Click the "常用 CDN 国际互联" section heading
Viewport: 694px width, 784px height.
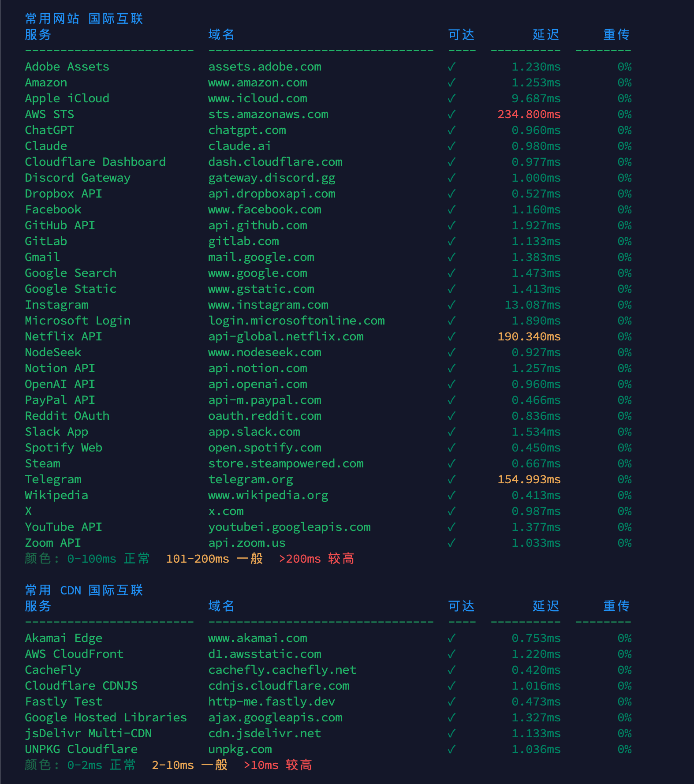[84, 590]
